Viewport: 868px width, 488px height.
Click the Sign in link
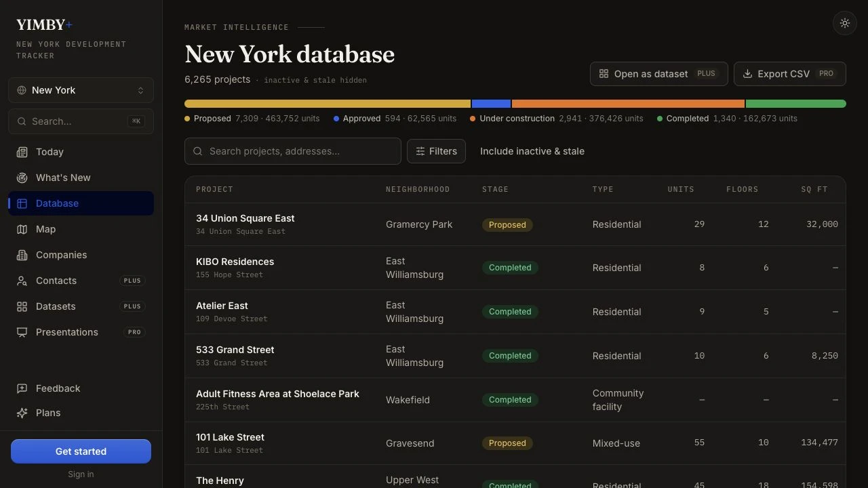tap(81, 474)
